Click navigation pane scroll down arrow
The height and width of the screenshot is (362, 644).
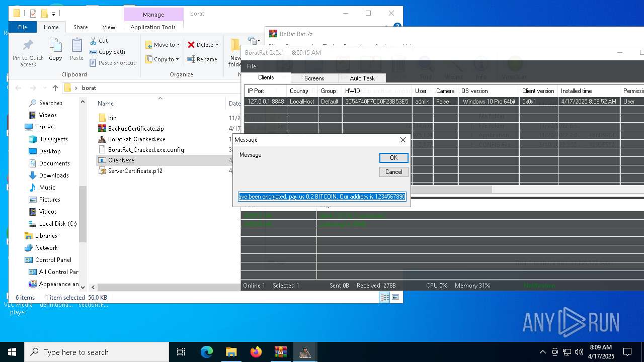coord(83,287)
